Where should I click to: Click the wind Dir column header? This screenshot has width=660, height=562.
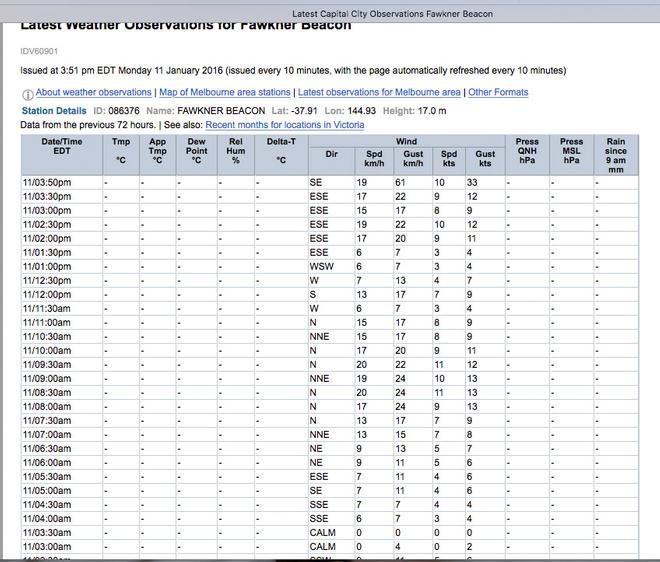point(332,161)
